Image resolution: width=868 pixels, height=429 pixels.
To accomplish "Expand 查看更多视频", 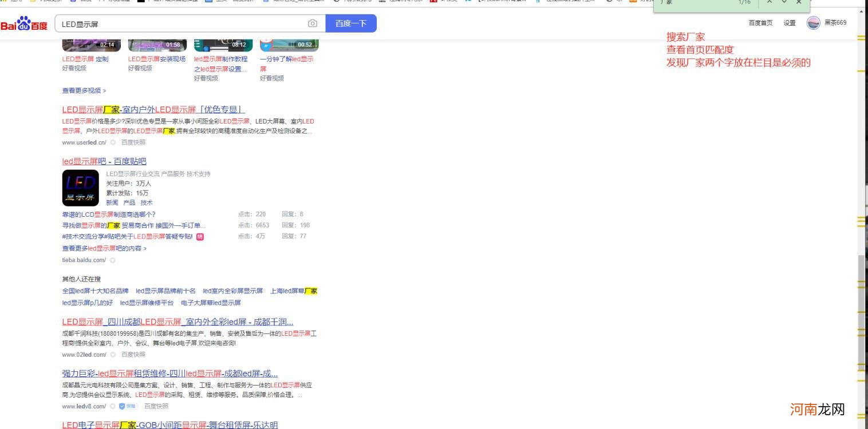I will 84,90.
